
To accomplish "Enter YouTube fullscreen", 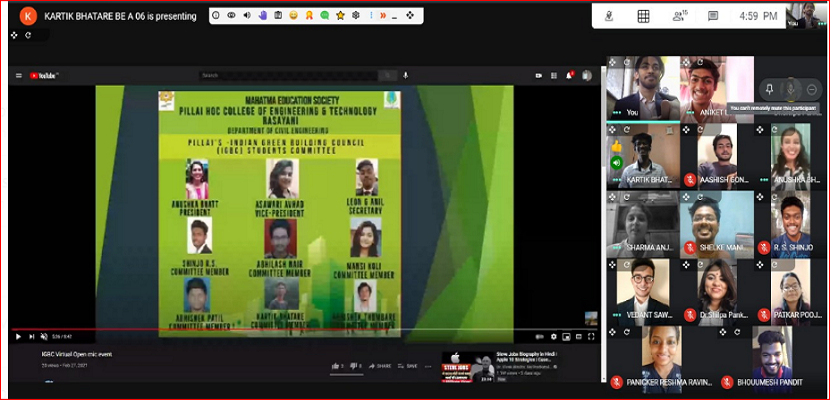I will (x=591, y=337).
